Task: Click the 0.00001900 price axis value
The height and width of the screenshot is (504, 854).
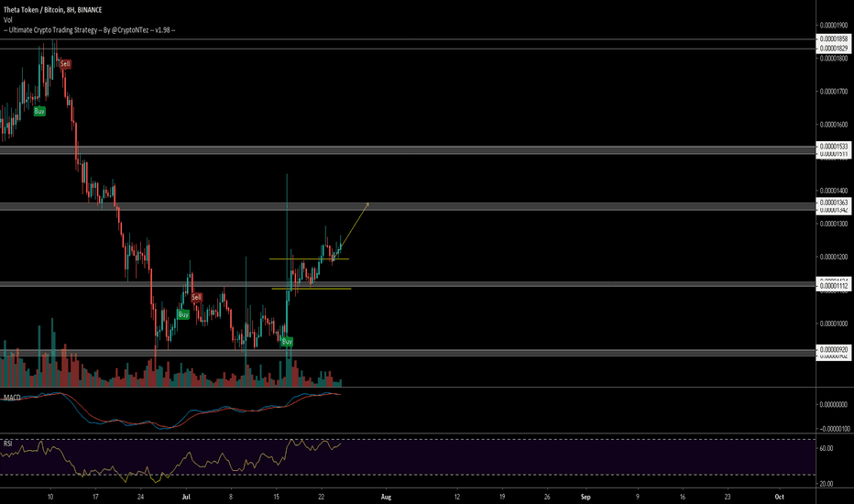Action: 834,25
